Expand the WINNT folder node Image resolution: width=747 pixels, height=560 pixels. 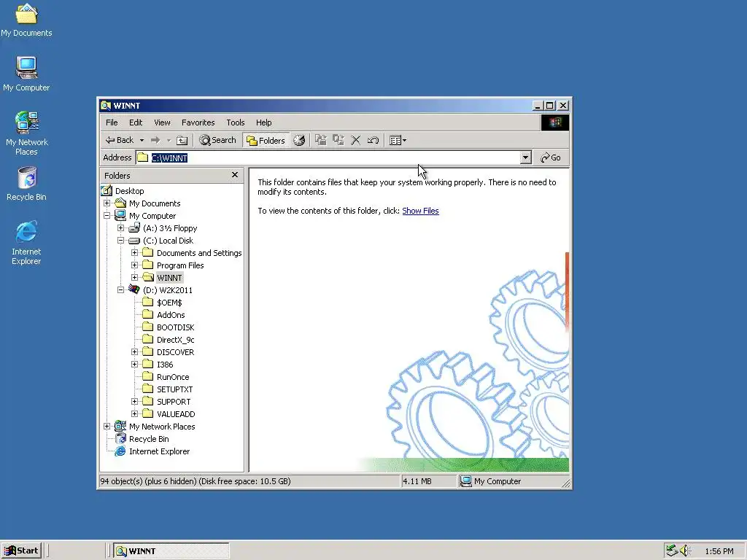[134, 278]
